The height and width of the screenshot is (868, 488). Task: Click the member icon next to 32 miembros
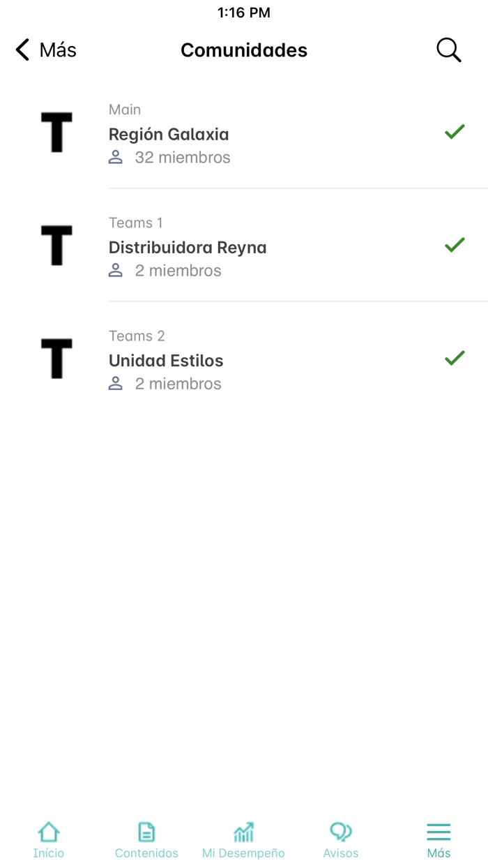pyautogui.click(x=115, y=157)
